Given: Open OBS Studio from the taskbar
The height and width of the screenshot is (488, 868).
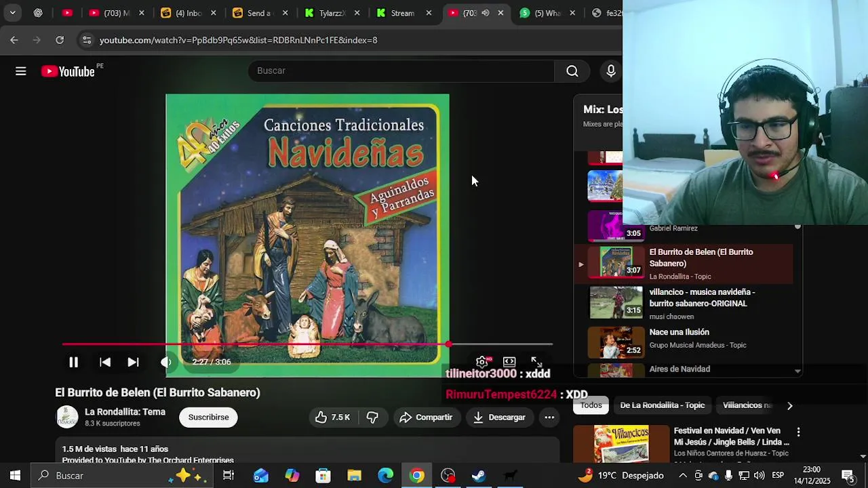Looking at the screenshot, I should pos(448,476).
